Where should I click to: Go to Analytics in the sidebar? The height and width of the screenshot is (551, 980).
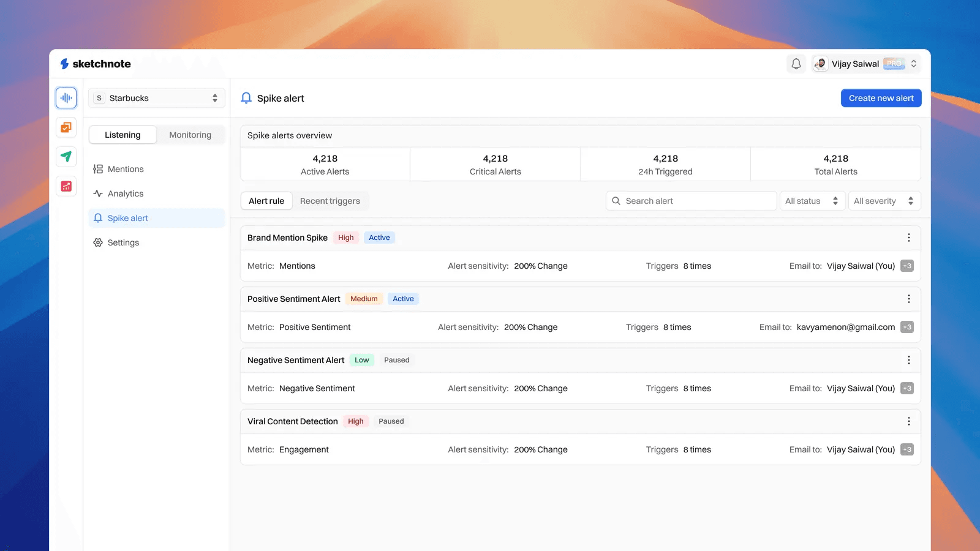(x=157, y=193)
